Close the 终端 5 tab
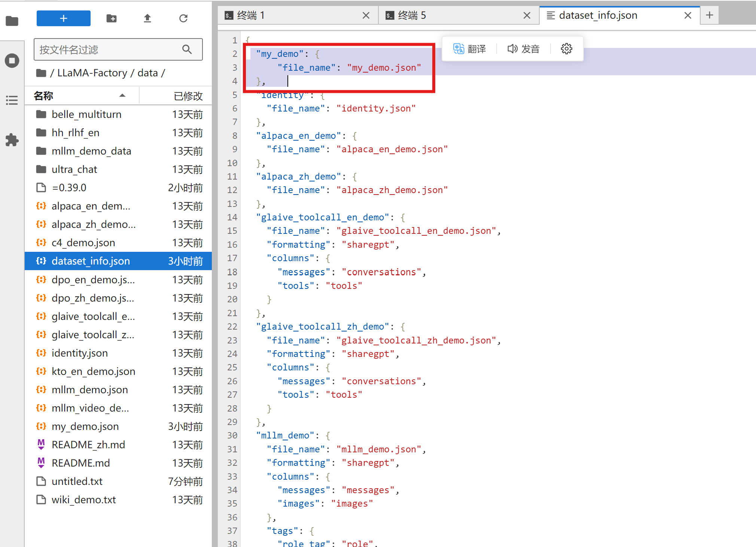Image resolution: width=756 pixels, height=547 pixels. pyautogui.click(x=527, y=15)
